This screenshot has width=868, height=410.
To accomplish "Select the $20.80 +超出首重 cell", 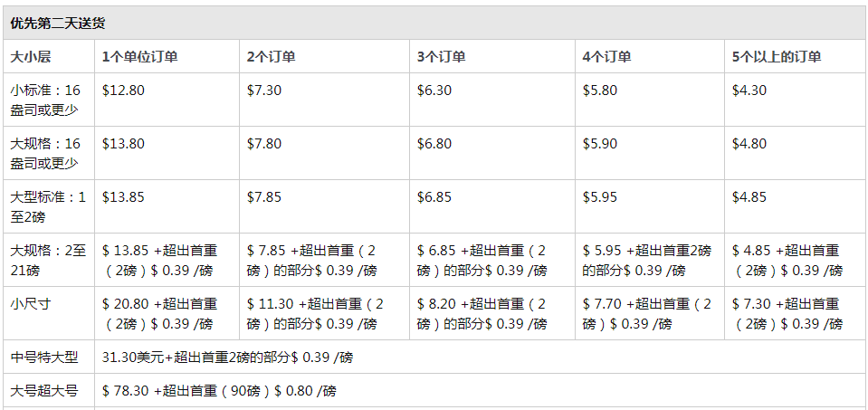I will [160, 314].
